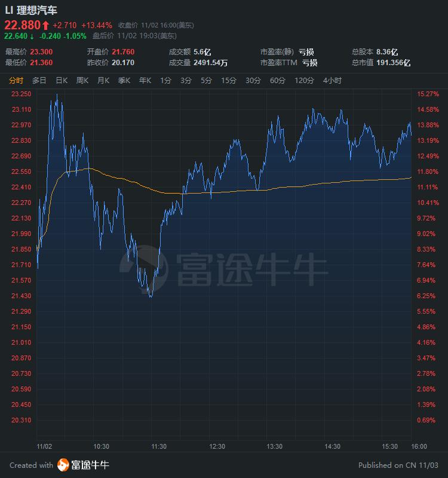
Task: Click the Futu bull logo in the footer
Action: 63,465
